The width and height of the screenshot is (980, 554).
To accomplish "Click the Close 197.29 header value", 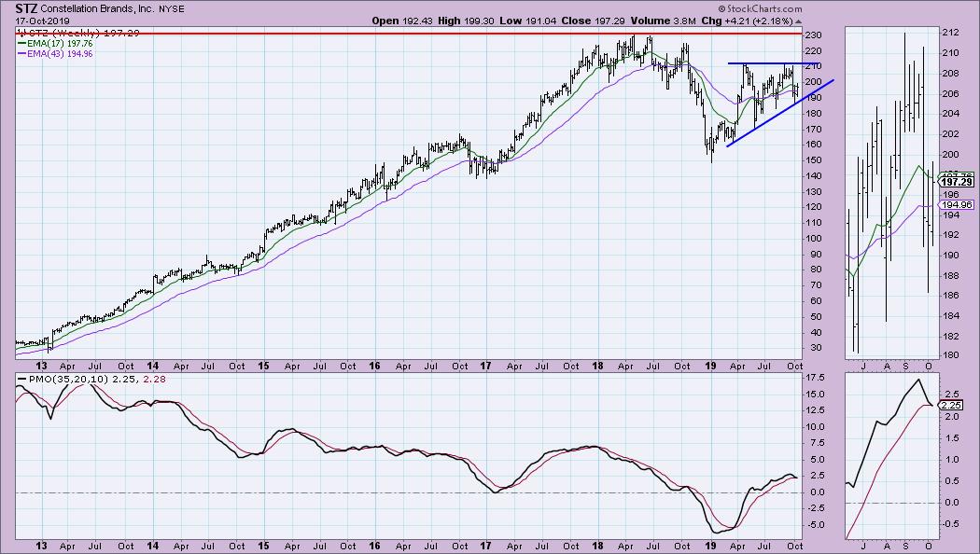I will pyautogui.click(x=593, y=21).
